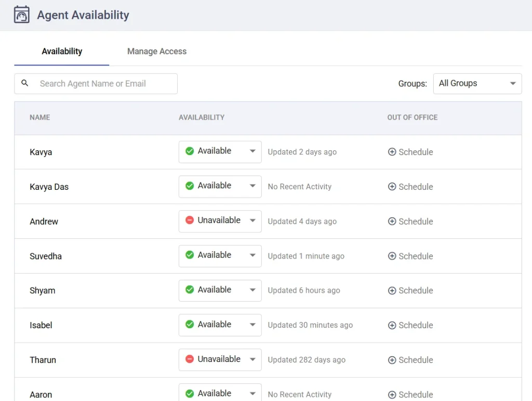Switch to the Availability tab
Screen dimensions: 532x401
(62, 51)
